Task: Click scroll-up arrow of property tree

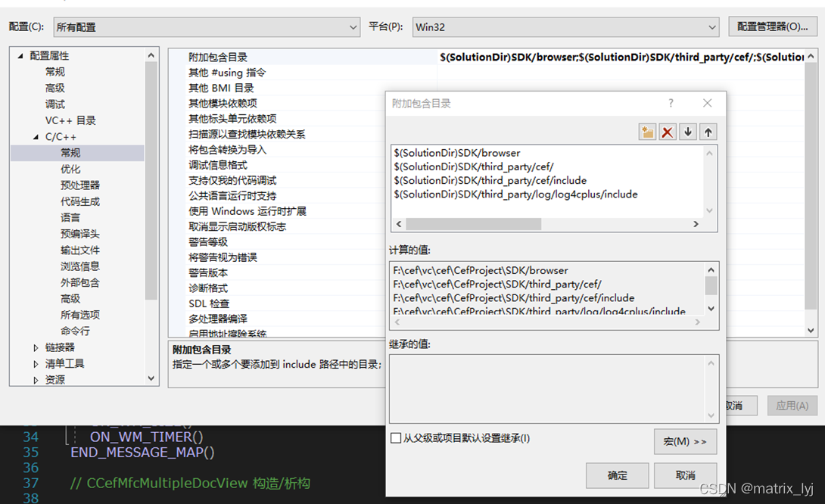Action: point(151,55)
